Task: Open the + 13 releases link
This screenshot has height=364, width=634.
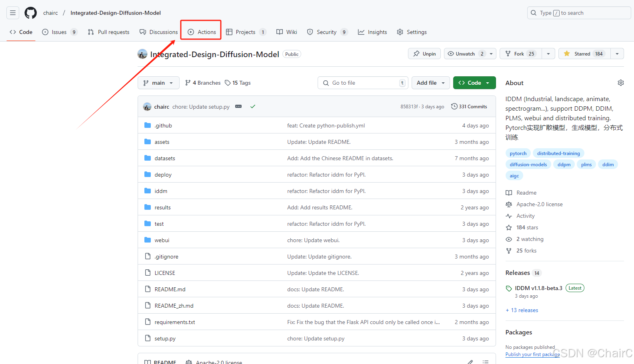Action: coord(522,310)
